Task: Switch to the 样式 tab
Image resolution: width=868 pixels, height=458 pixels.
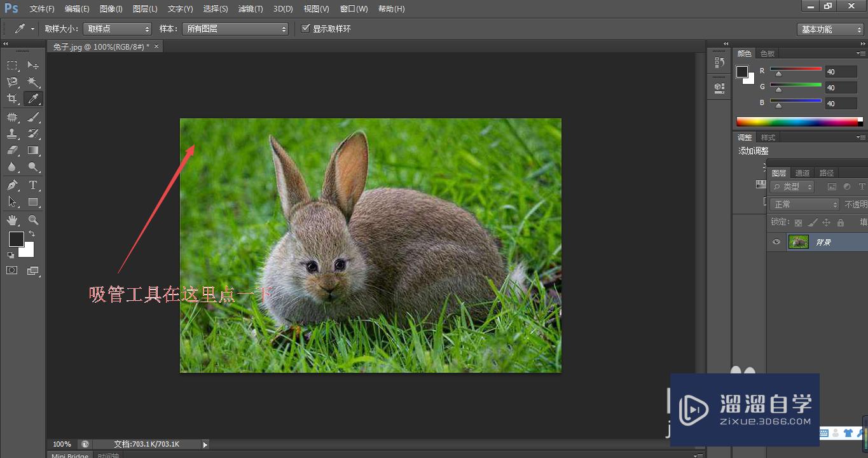Action: pyautogui.click(x=768, y=137)
